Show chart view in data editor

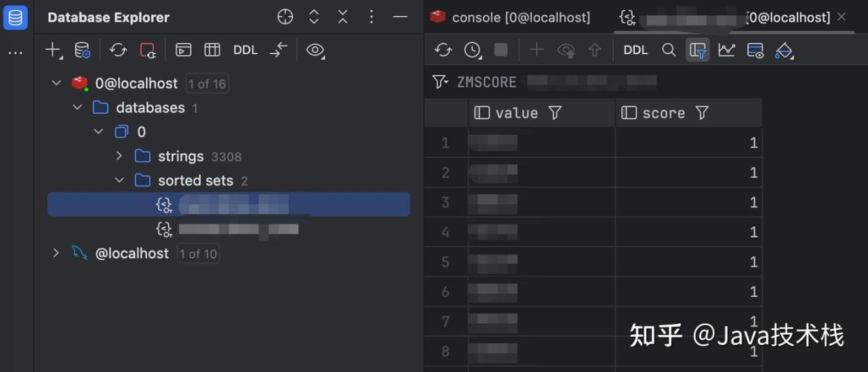pos(726,49)
